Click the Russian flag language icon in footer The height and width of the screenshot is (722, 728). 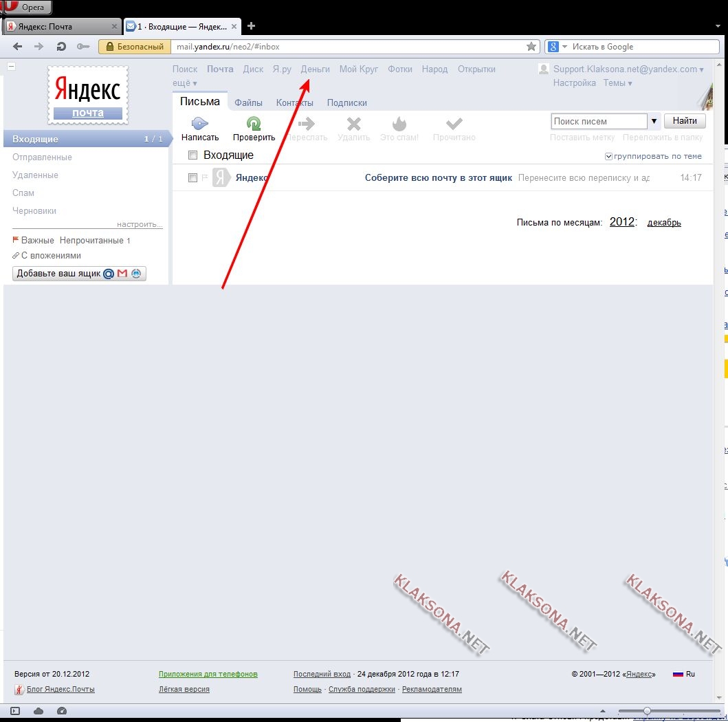tap(678, 674)
